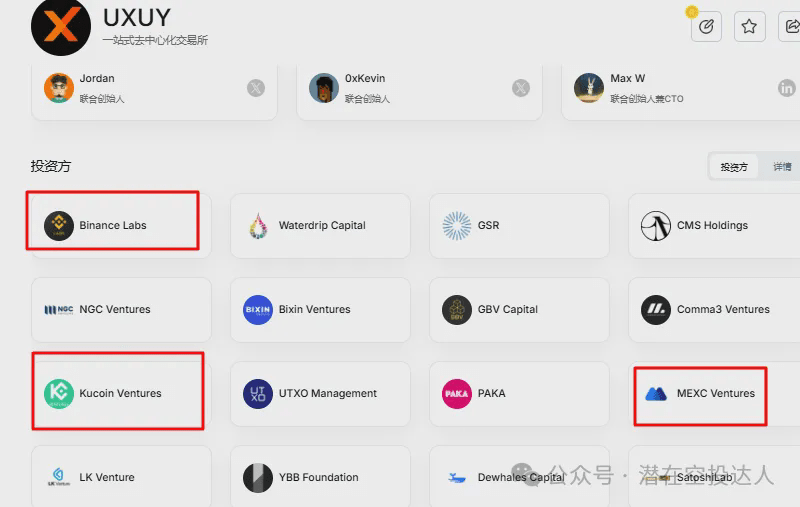This screenshot has height=507, width=800.
Task: Click Jordan's avatar image
Action: [x=59, y=88]
